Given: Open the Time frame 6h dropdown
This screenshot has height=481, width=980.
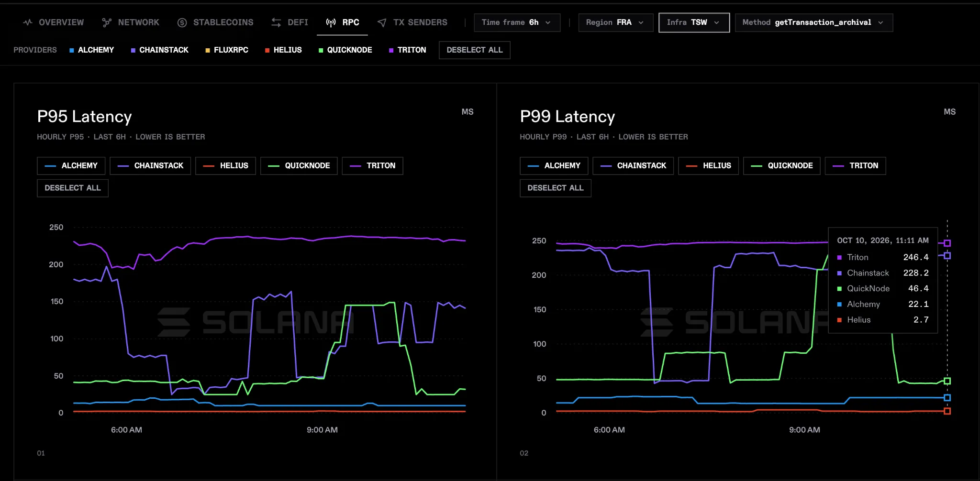Looking at the screenshot, I should click(x=517, y=22).
